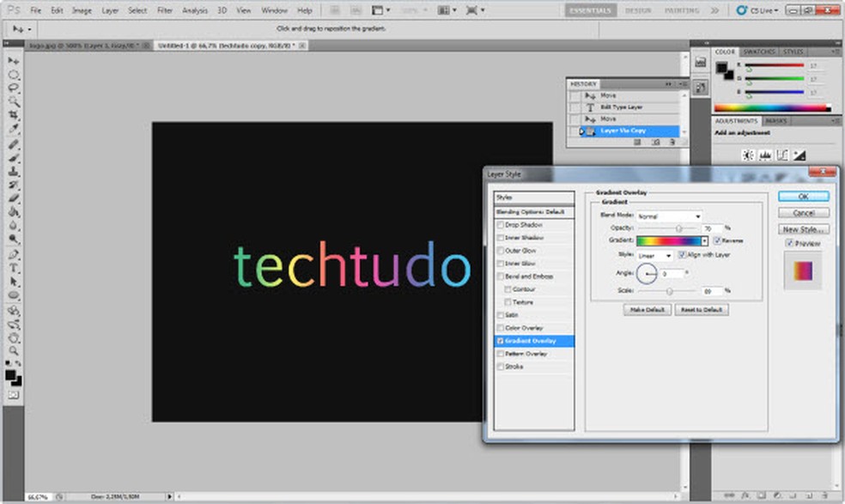
Task: Click OK in the Layer Style dialog
Action: pyautogui.click(x=804, y=197)
